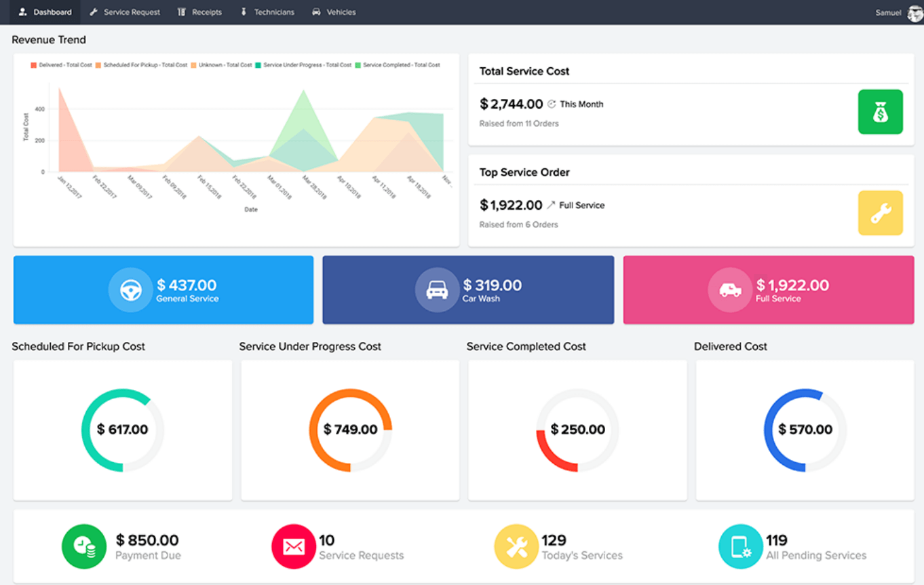The width and height of the screenshot is (924, 585).
Task: Click the steering wheel General Service icon
Action: click(x=130, y=290)
